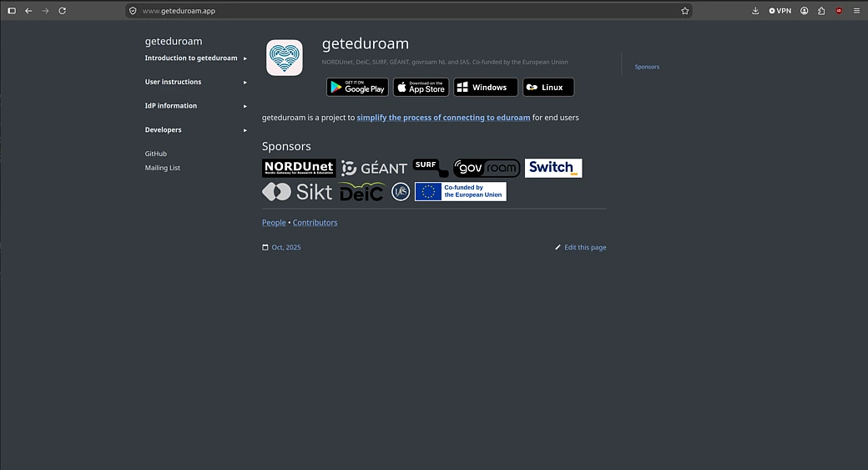Click the round IAS sponsor logo

pyautogui.click(x=401, y=191)
